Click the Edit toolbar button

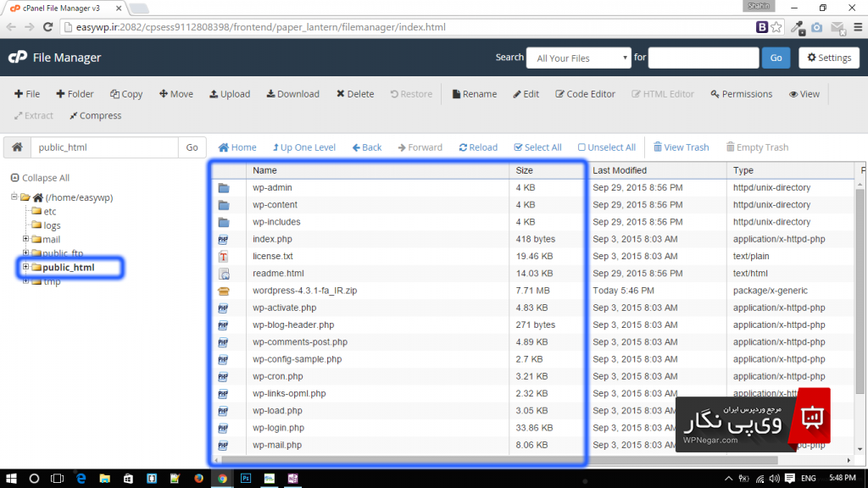526,94
